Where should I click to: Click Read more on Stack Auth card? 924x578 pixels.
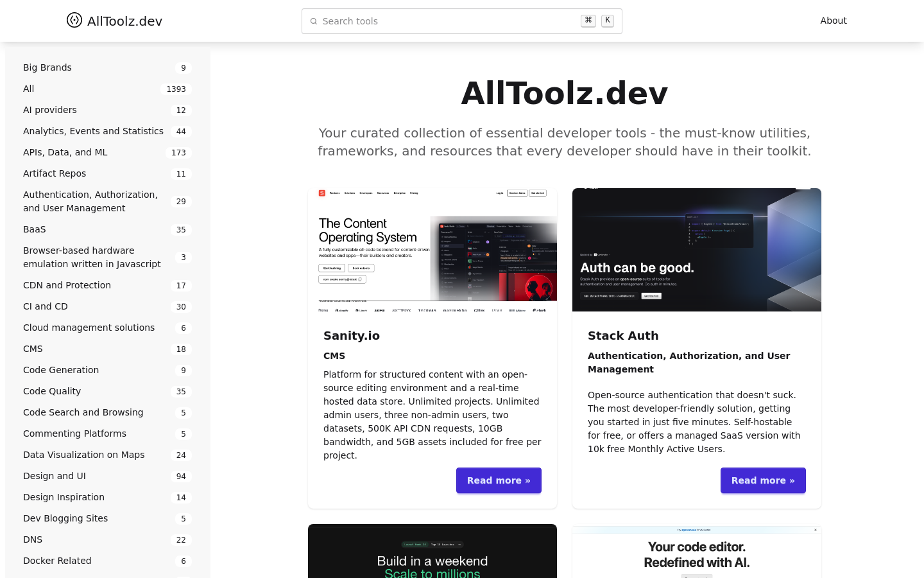pyautogui.click(x=763, y=480)
